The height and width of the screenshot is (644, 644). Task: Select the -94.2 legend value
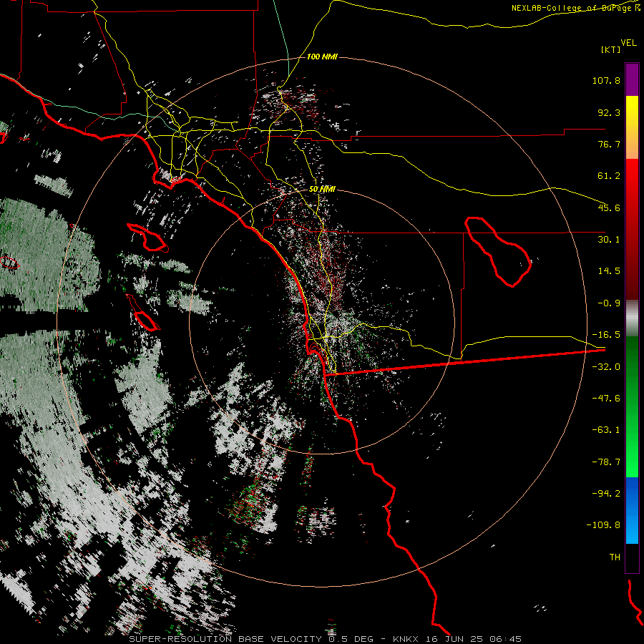(x=606, y=494)
